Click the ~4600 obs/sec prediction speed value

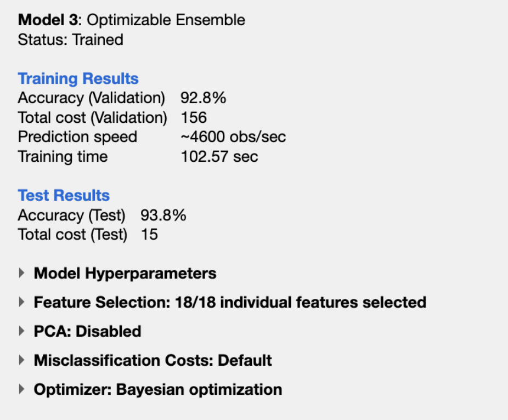233,137
